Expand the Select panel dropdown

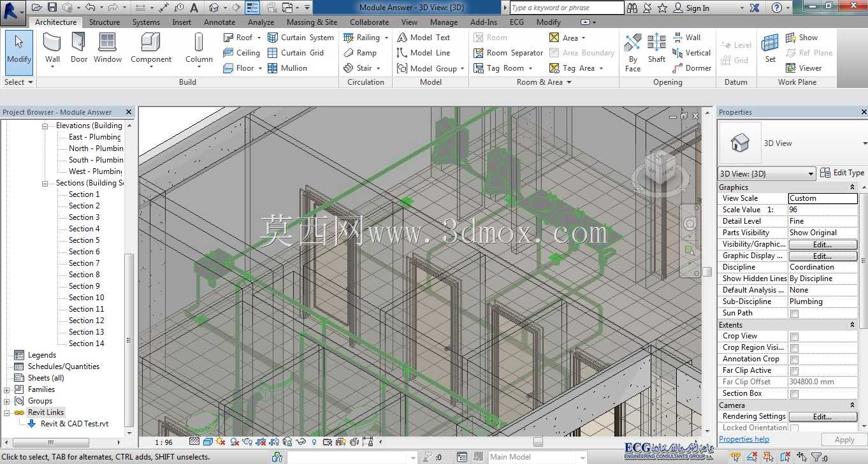point(19,82)
